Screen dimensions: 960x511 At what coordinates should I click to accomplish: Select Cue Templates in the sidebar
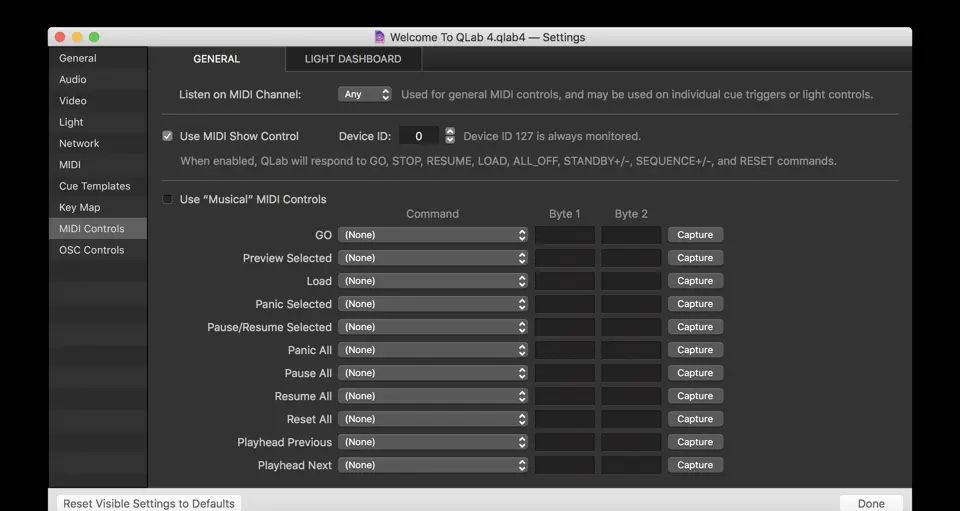tap(98, 186)
